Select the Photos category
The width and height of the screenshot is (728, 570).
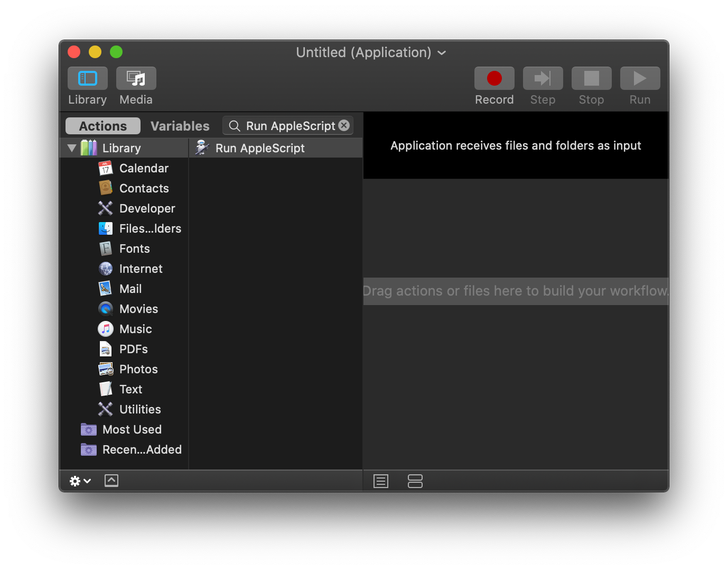coord(124,369)
